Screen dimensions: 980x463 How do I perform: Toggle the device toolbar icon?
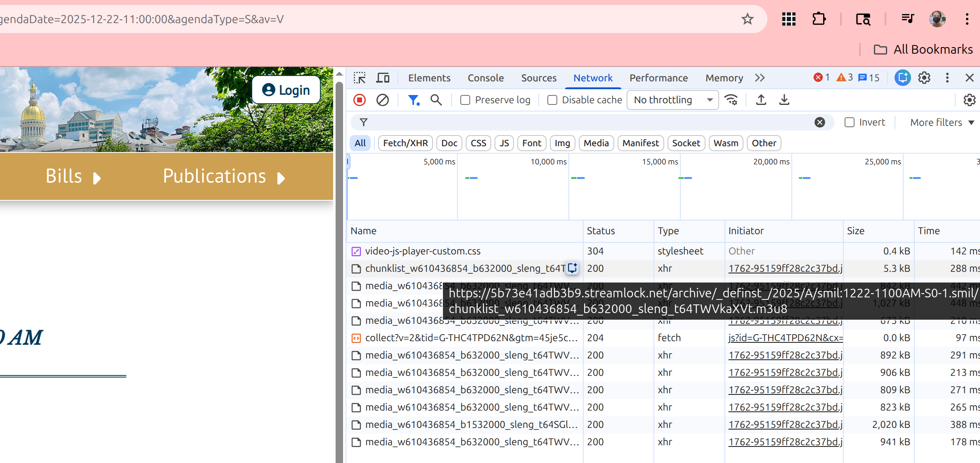click(383, 78)
